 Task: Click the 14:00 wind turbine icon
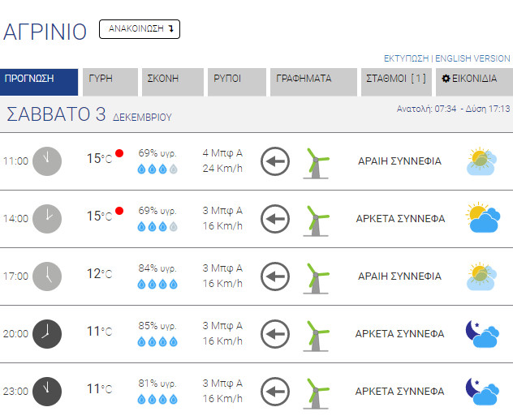click(315, 219)
